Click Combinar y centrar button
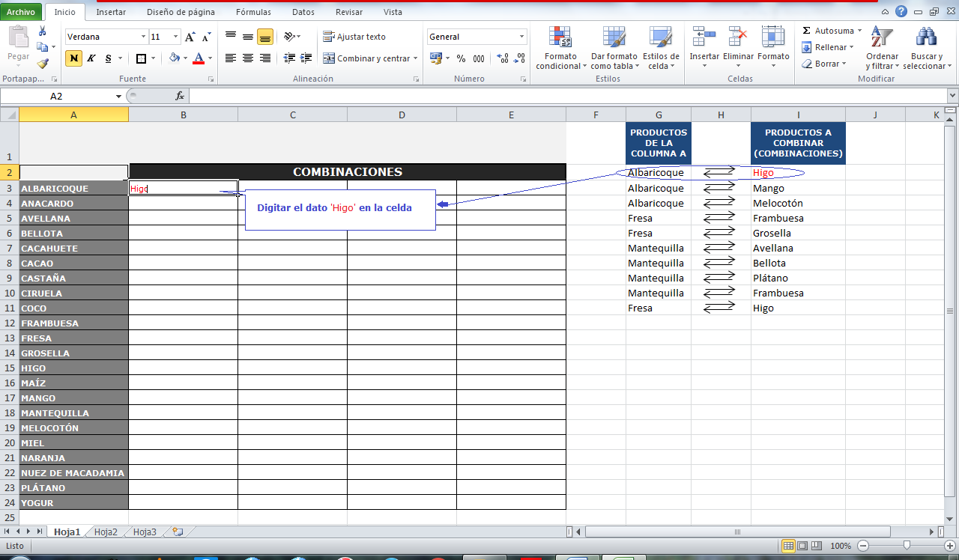This screenshot has height=560, width=959. (366, 58)
